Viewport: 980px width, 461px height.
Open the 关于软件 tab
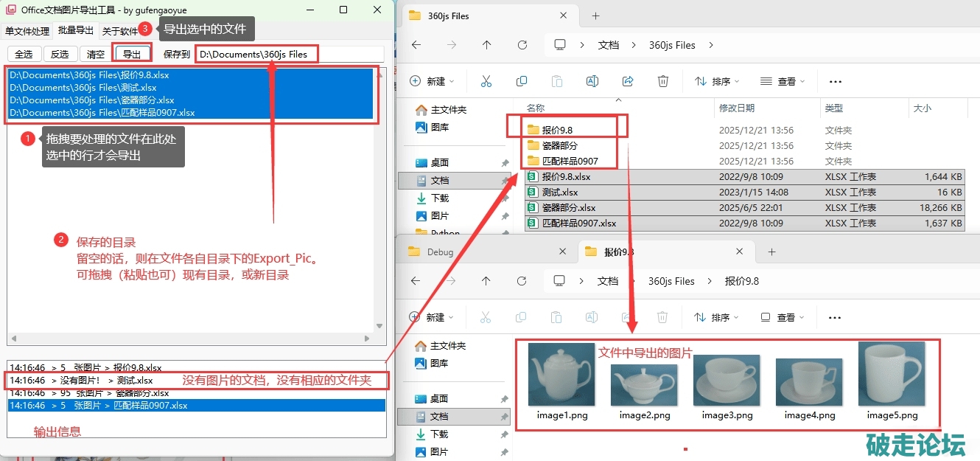coord(119,31)
